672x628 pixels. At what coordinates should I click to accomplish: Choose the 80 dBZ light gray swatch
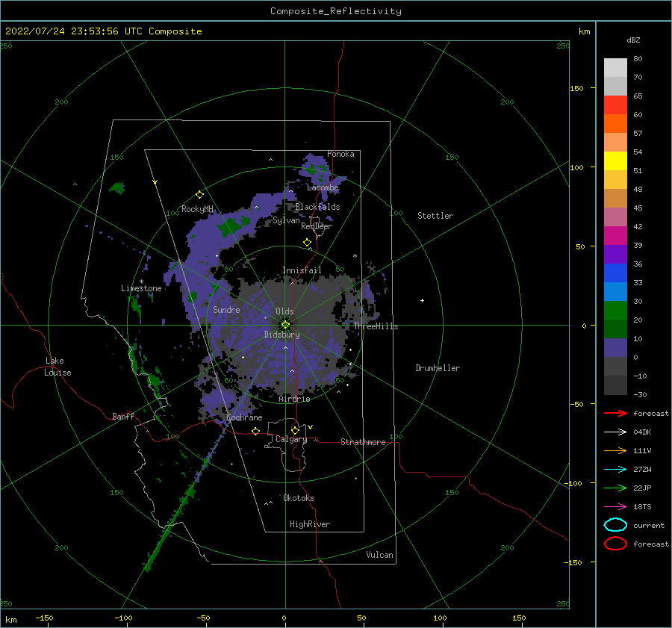pyautogui.click(x=615, y=67)
